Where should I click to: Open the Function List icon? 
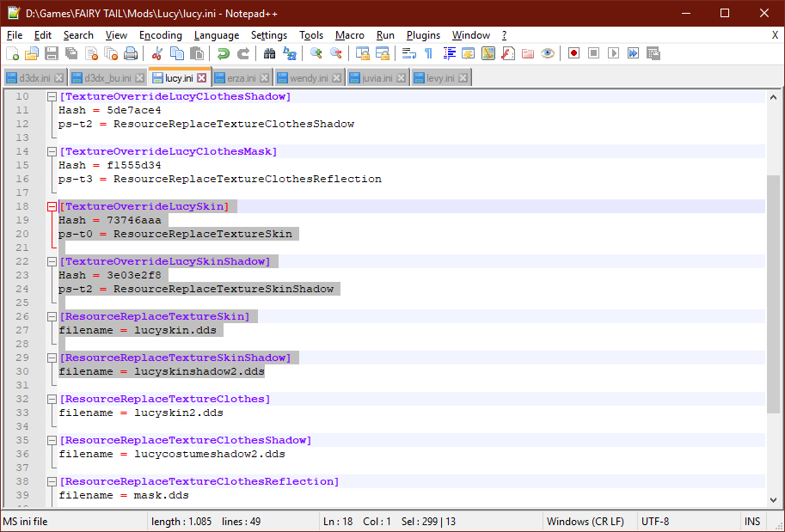tap(508, 53)
